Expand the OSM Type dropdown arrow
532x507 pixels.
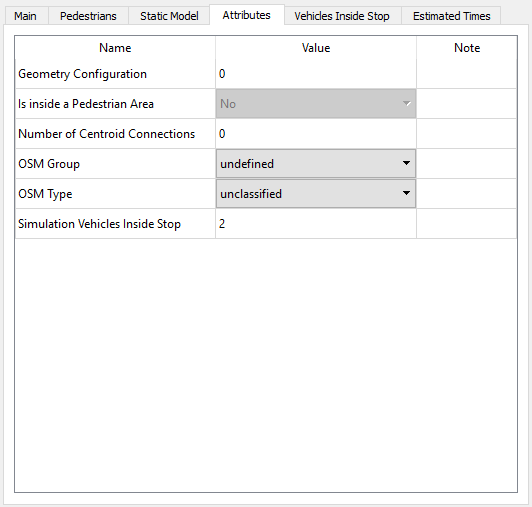coord(406,193)
